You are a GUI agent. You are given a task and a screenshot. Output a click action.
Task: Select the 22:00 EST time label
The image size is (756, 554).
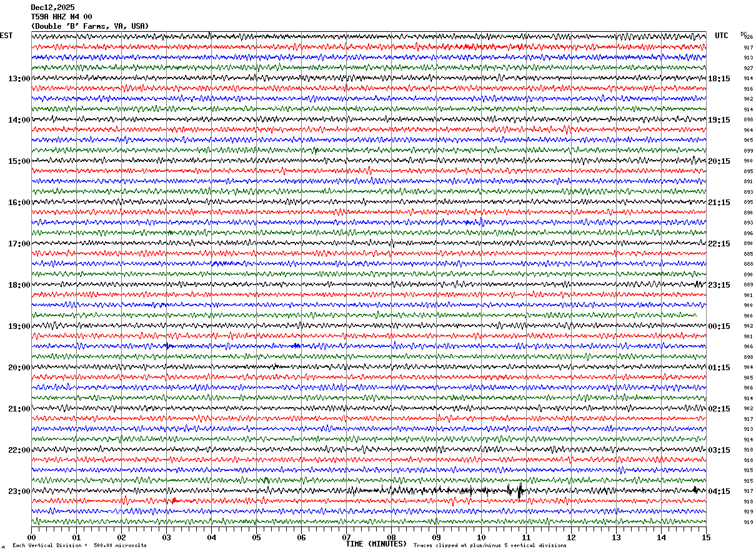tap(19, 450)
